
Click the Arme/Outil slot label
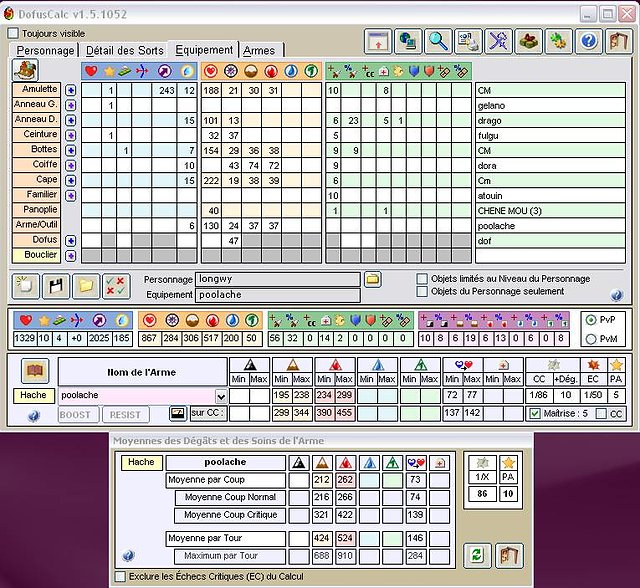point(36,224)
